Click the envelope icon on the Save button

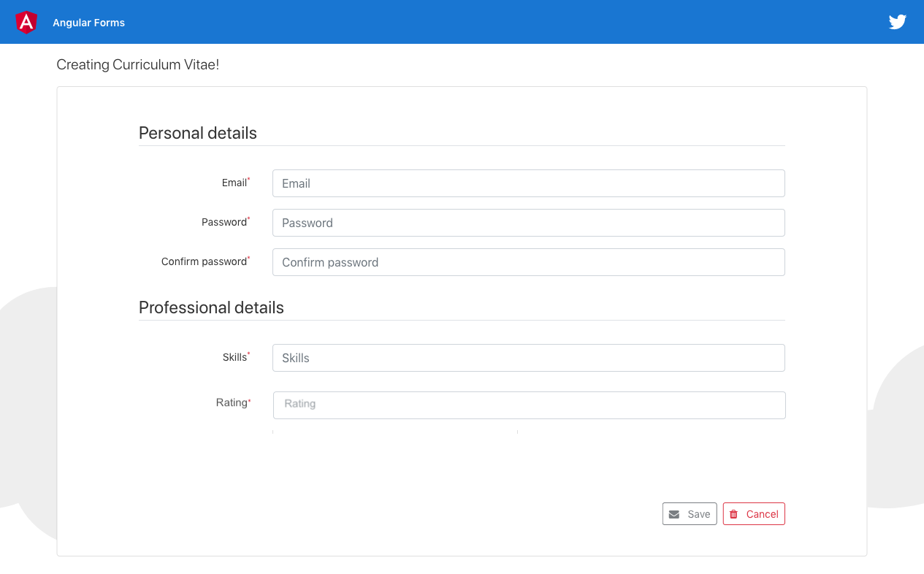tap(673, 513)
